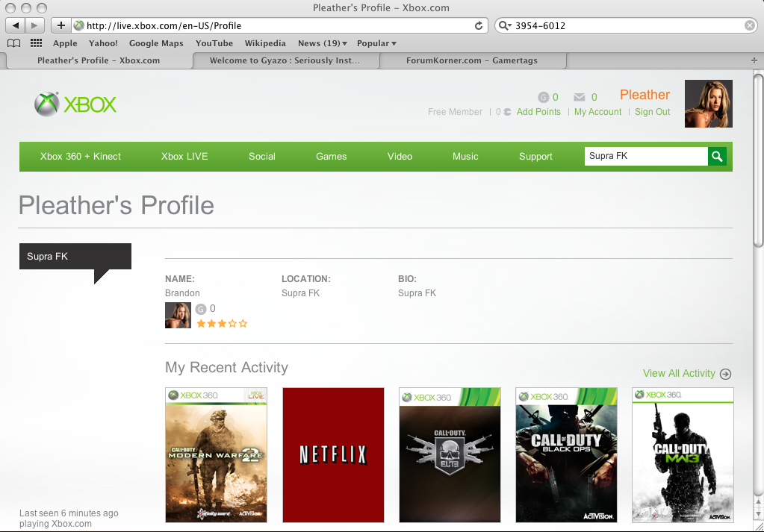The height and width of the screenshot is (532, 764).
Task: Open Modern Warfare 2 game cover
Action: (216, 455)
